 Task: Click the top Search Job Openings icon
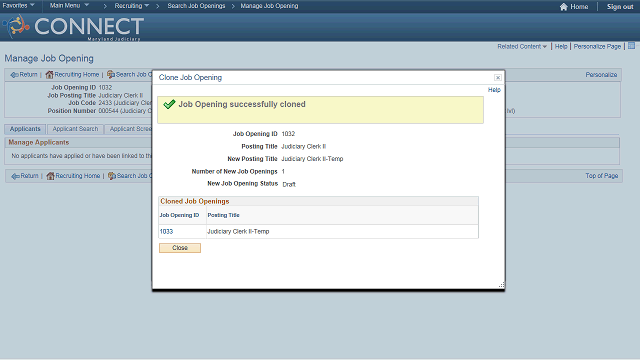point(111,74)
